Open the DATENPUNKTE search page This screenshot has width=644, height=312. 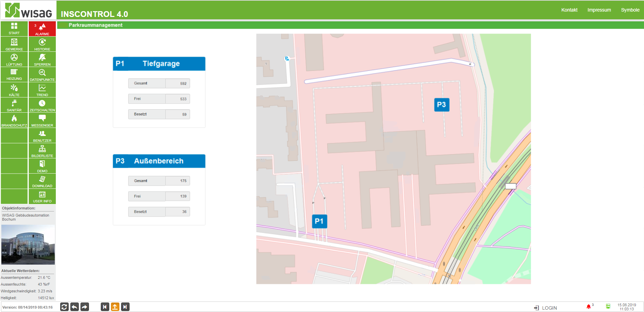(42, 74)
